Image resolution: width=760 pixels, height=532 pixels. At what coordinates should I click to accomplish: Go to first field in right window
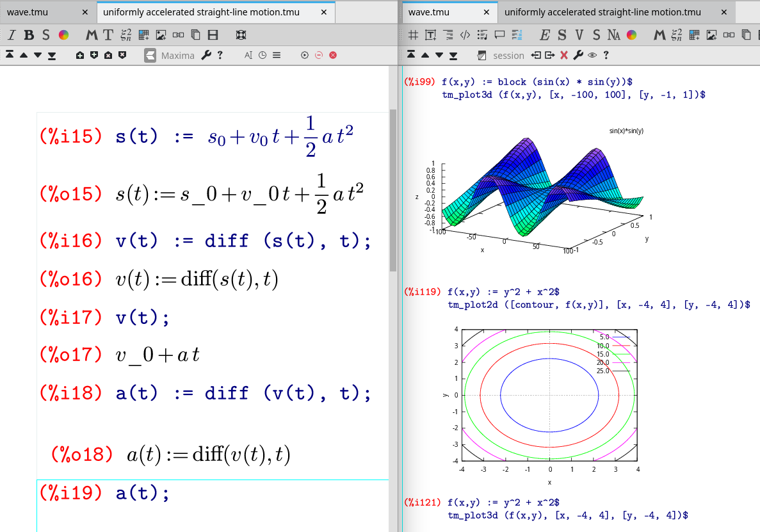[411, 55]
